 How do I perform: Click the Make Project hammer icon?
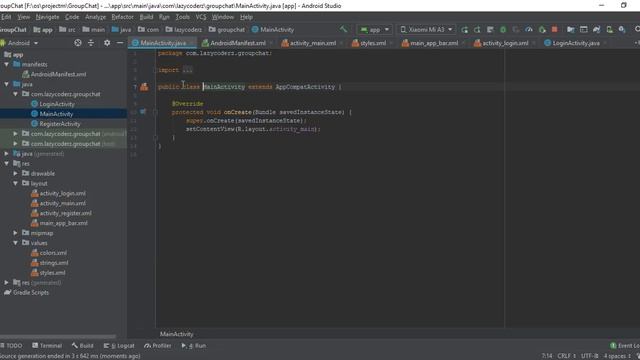343,29
